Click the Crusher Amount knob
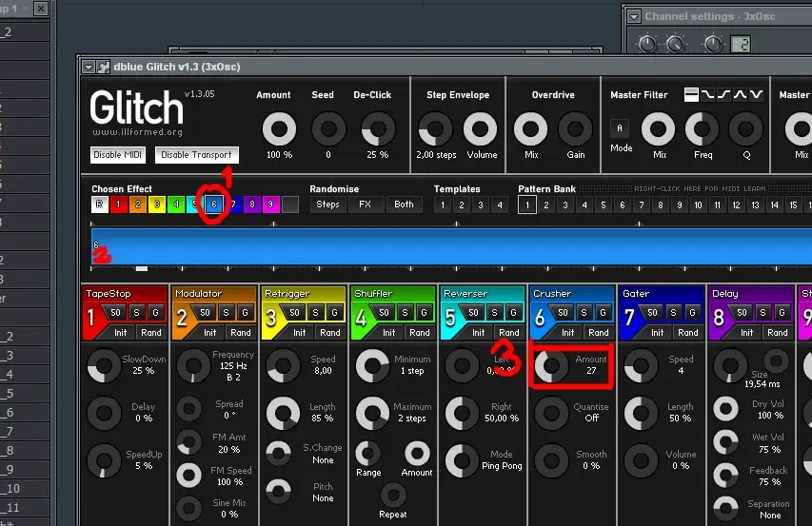 coord(551,365)
